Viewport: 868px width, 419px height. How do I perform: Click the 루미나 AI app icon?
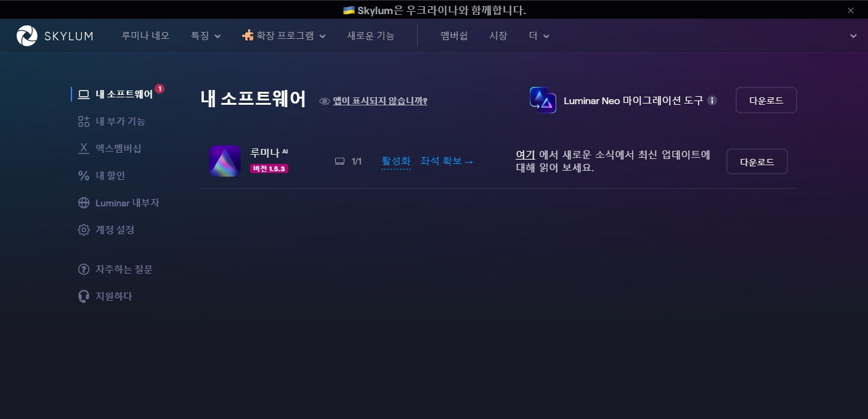pos(225,161)
